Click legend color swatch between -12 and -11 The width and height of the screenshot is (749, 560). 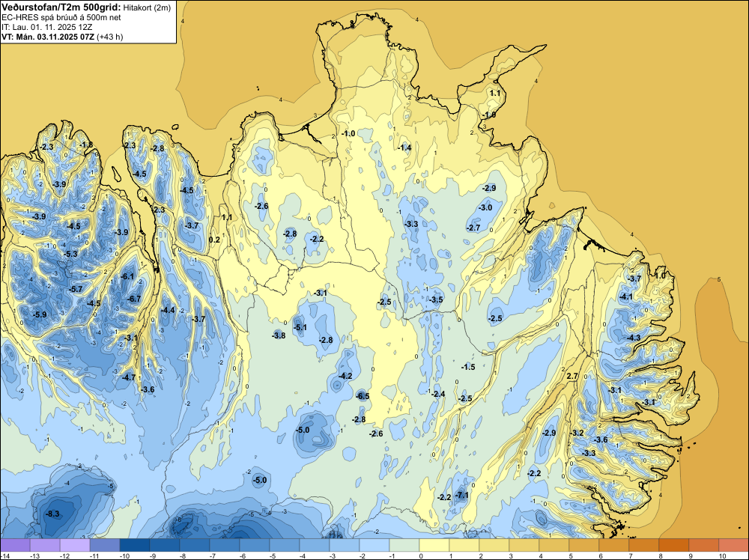pyautogui.click(x=75, y=545)
